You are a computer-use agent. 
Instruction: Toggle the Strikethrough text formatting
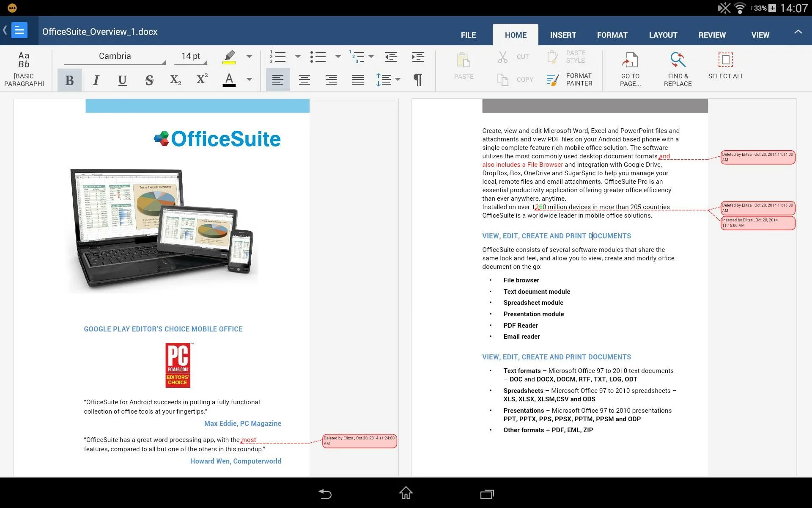[x=149, y=80]
